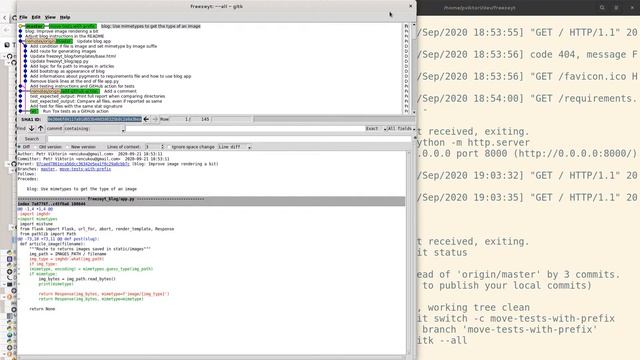
Task: Open the Help menu in gitk
Action: [65, 17]
